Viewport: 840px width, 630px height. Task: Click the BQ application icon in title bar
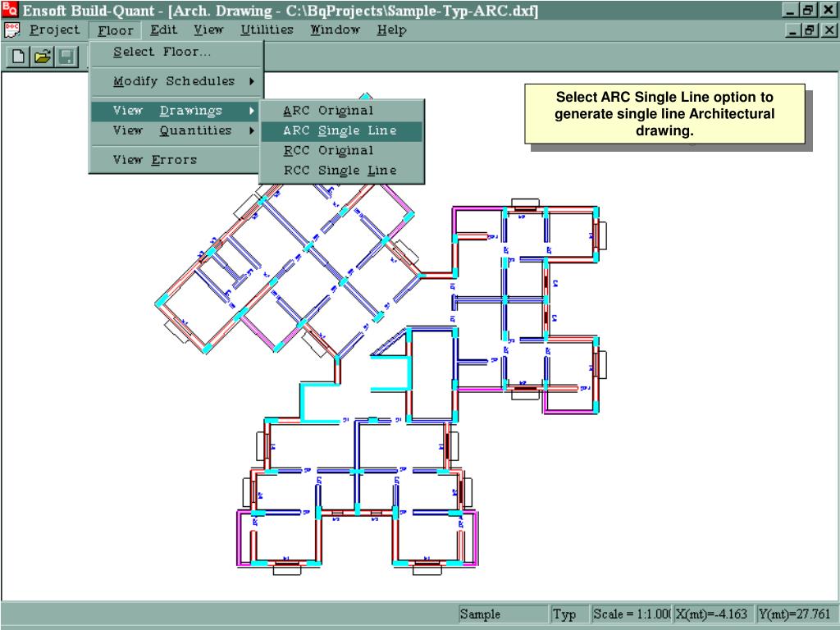[10, 9]
